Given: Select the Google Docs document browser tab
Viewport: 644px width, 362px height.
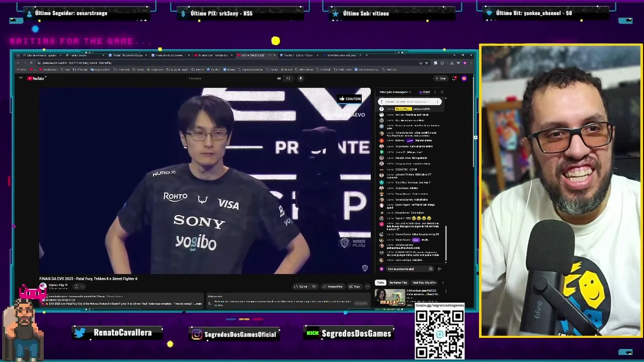Looking at the screenshot, I should tap(126, 55).
